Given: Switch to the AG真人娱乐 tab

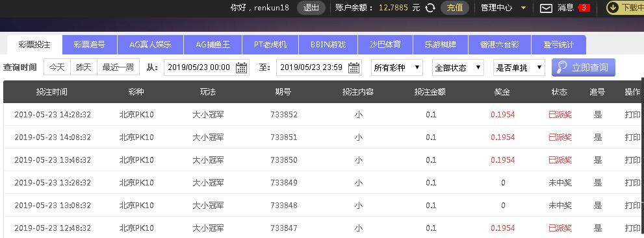Looking at the screenshot, I should (x=150, y=45).
